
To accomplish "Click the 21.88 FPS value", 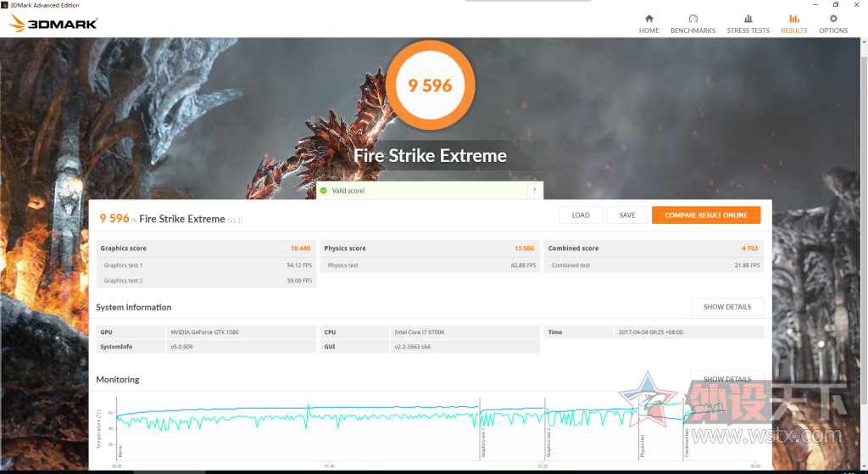I will [748, 265].
